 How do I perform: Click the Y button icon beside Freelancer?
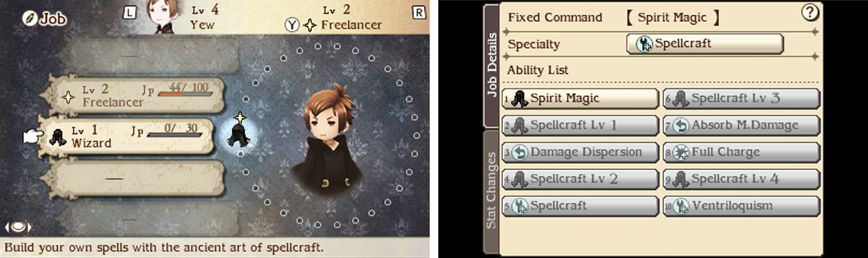pyautogui.click(x=291, y=25)
